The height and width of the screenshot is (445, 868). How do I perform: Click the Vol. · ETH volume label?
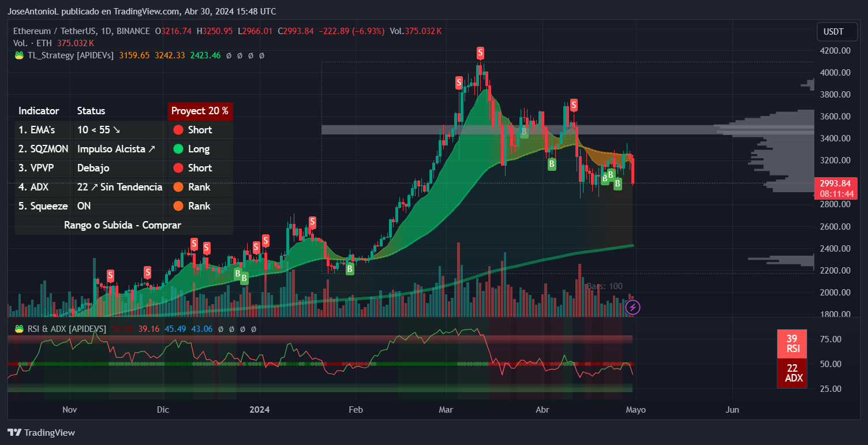click(x=33, y=43)
